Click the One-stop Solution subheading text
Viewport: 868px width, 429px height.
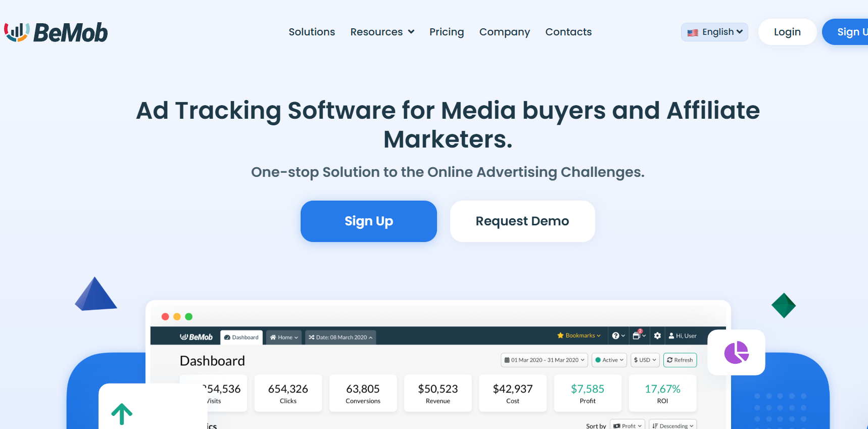448,172
